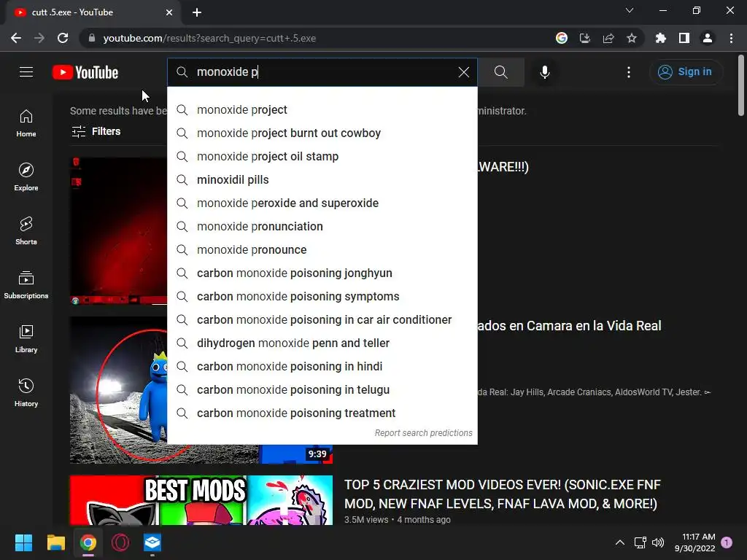Click the address bar URL
747x560 pixels.
(209, 38)
